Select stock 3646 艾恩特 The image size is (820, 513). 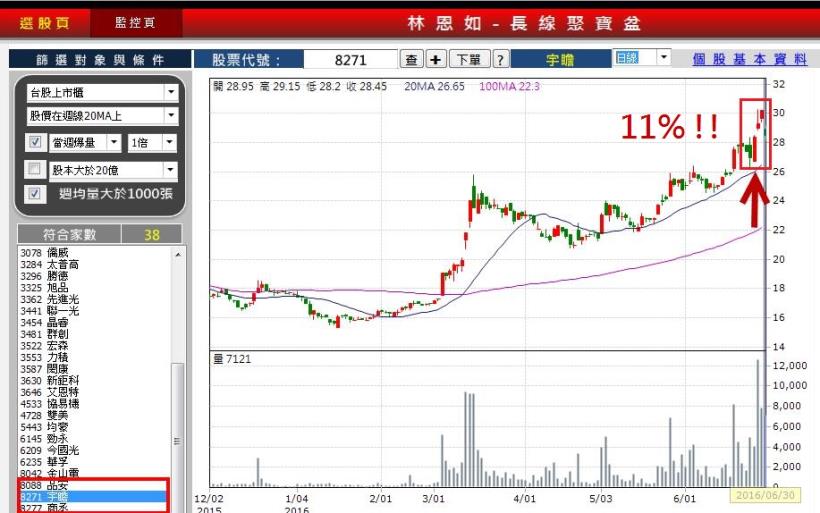point(50,392)
